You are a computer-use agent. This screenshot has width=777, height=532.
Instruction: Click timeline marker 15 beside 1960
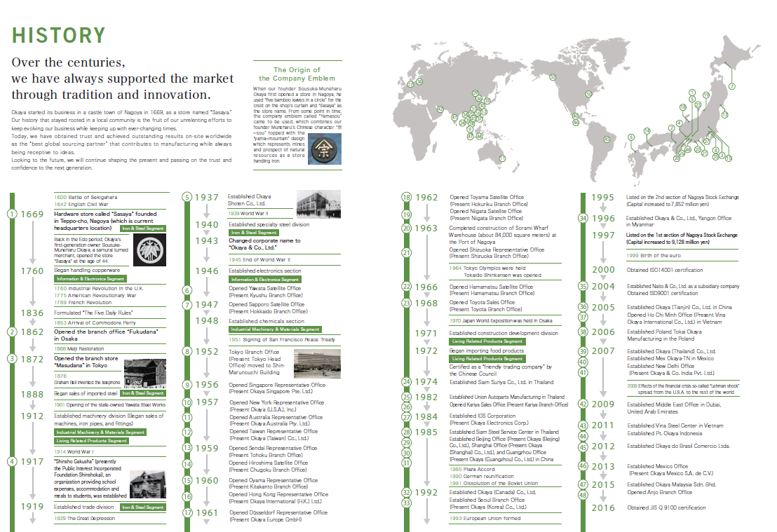pos(187,481)
